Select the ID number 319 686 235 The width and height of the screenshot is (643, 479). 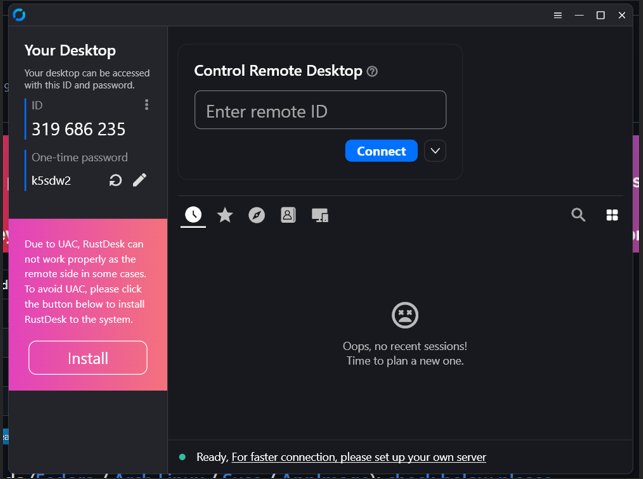click(78, 129)
